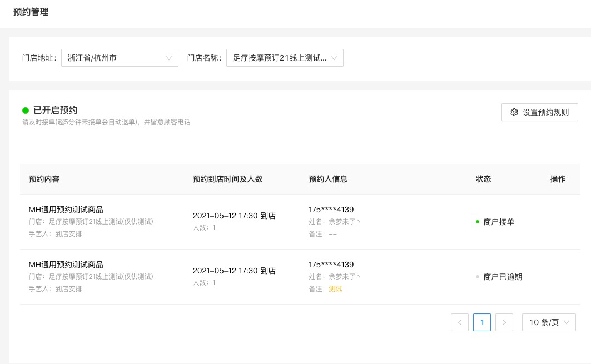Click the 预约内容 column header
Image resolution: width=591 pixels, height=364 pixels.
point(44,179)
